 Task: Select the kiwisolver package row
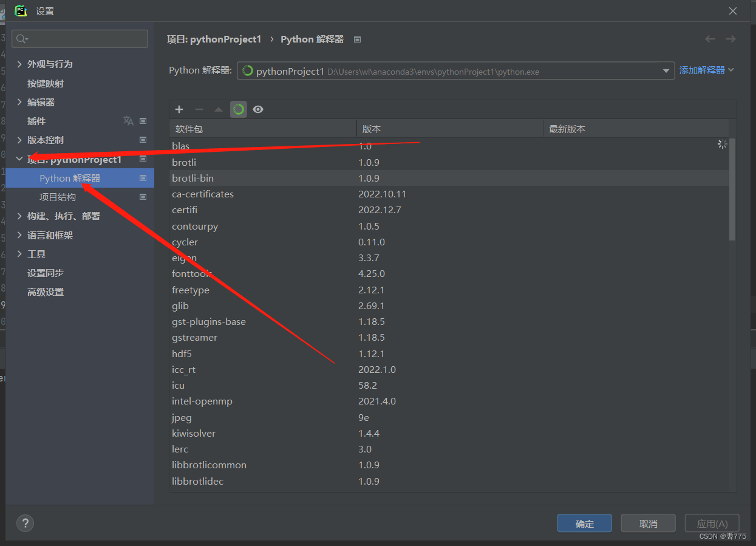(449, 433)
